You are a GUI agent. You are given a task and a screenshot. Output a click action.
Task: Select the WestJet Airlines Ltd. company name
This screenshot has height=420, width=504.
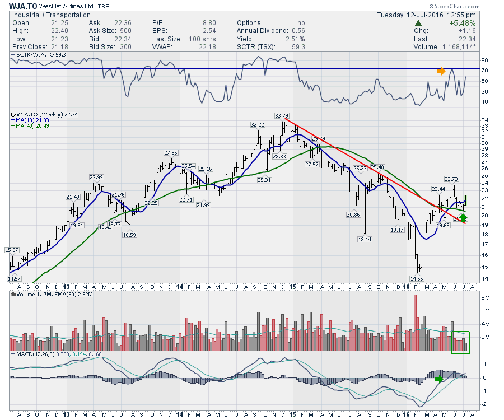click(67, 6)
